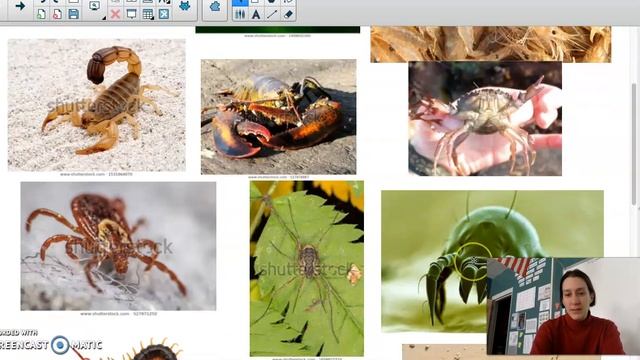This screenshot has height=360, width=640.
Task: Go to next page with arrow icon
Action: (20, 7)
